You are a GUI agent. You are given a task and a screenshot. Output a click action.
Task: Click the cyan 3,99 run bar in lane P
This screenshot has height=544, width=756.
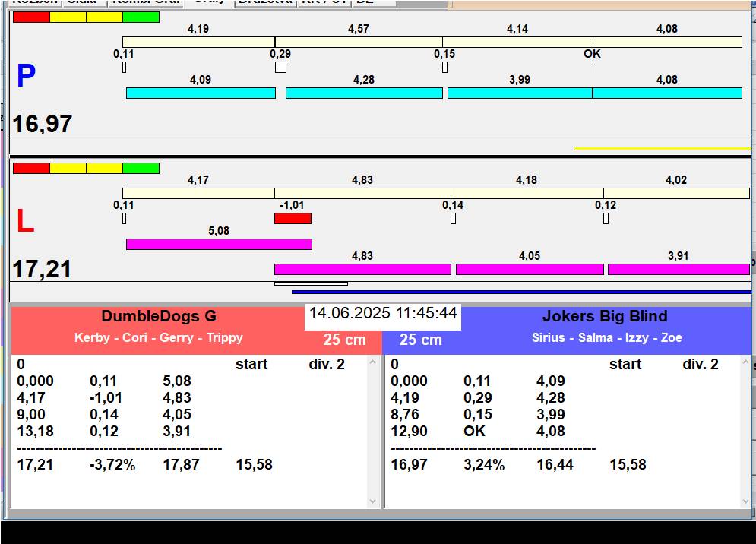520,93
